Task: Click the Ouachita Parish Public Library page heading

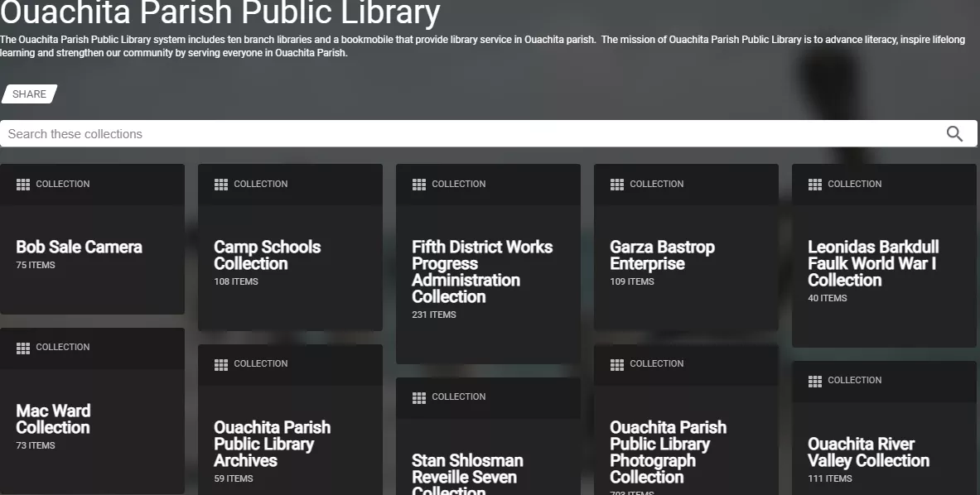Action: point(220,12)
